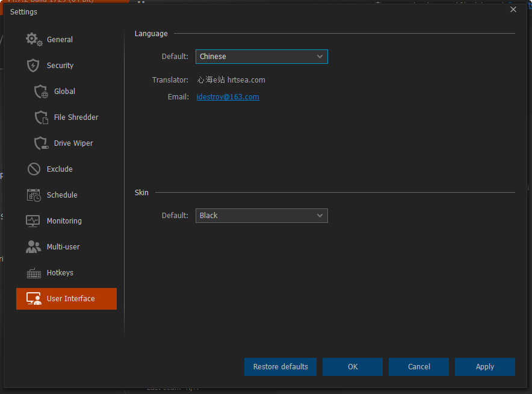
Task: Confirm settings with the OK button
Action: click(353, 366)
